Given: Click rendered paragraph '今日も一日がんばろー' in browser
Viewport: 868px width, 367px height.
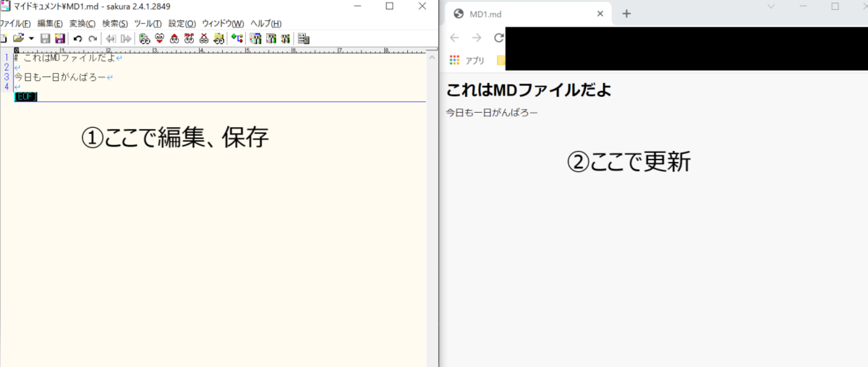Looking at the screenshot, I should (492, 113).
